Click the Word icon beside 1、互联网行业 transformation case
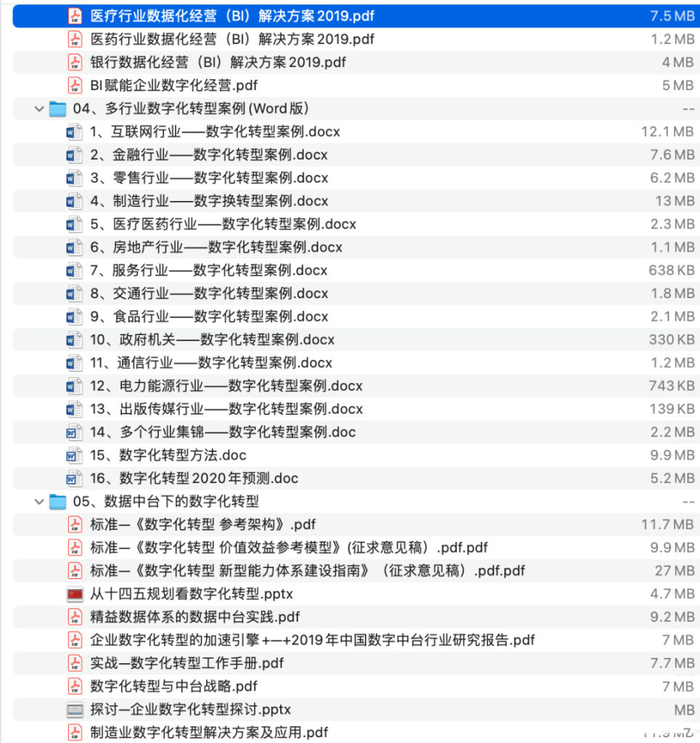Viewport: 700px width, 743px height. click(x=75, y=131)
